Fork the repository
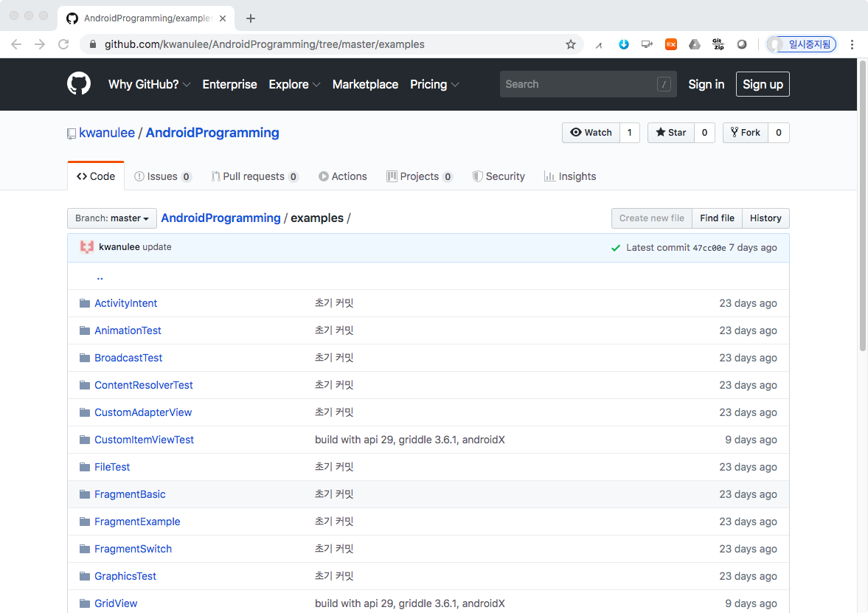Screen dimensions: 868x613 point(746,132)
